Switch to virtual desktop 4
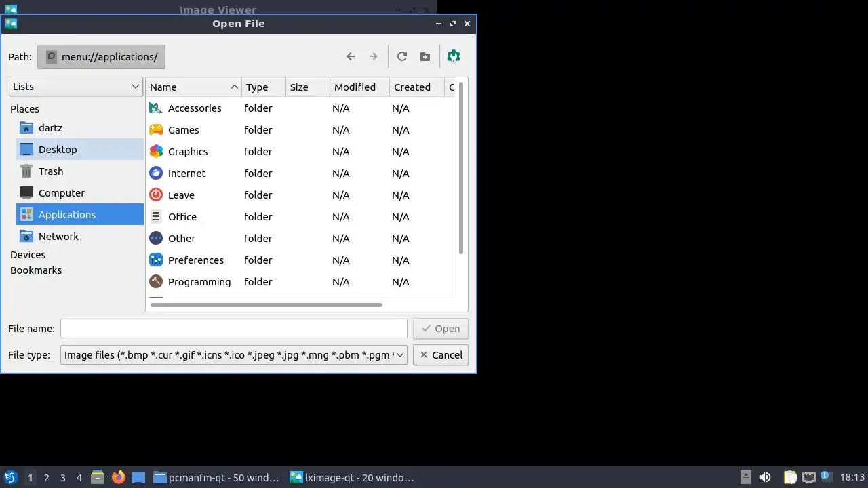868x488 pixels. coord(79,477)
